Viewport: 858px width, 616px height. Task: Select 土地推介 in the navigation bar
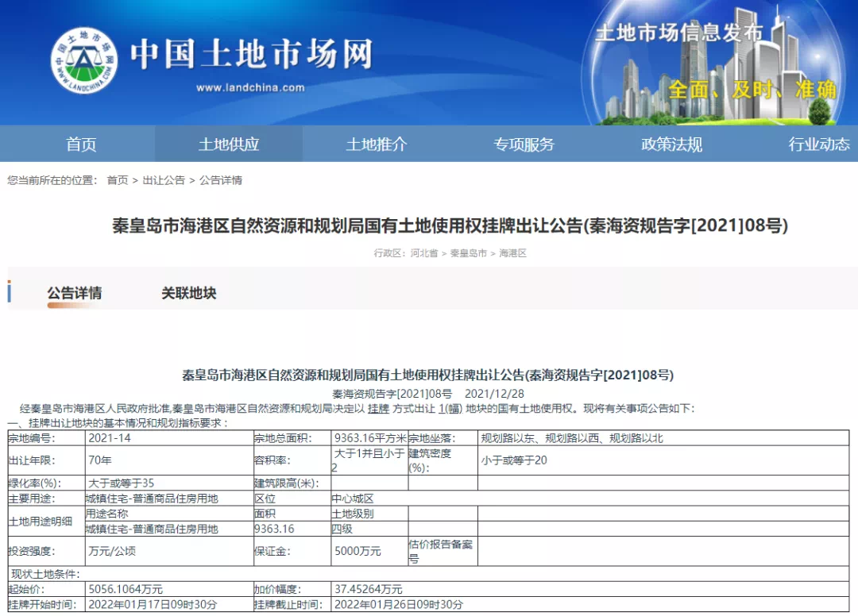pos(377,144)
